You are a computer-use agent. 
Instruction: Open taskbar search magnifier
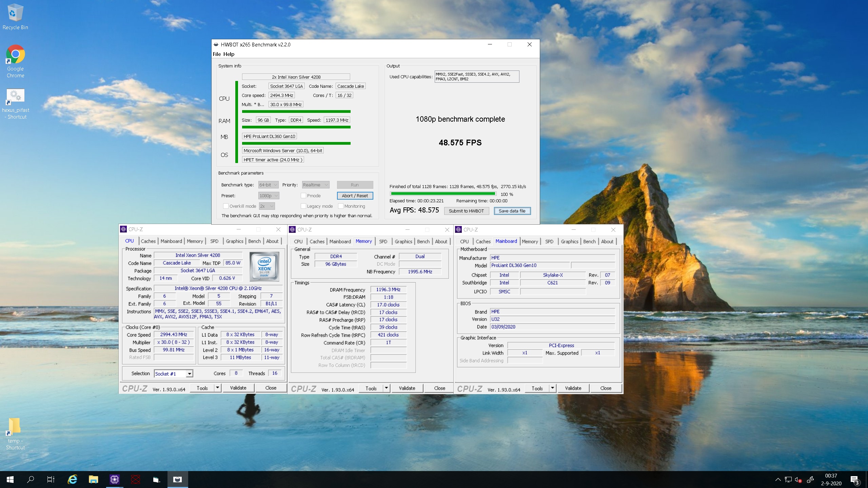tap(31, 480)
